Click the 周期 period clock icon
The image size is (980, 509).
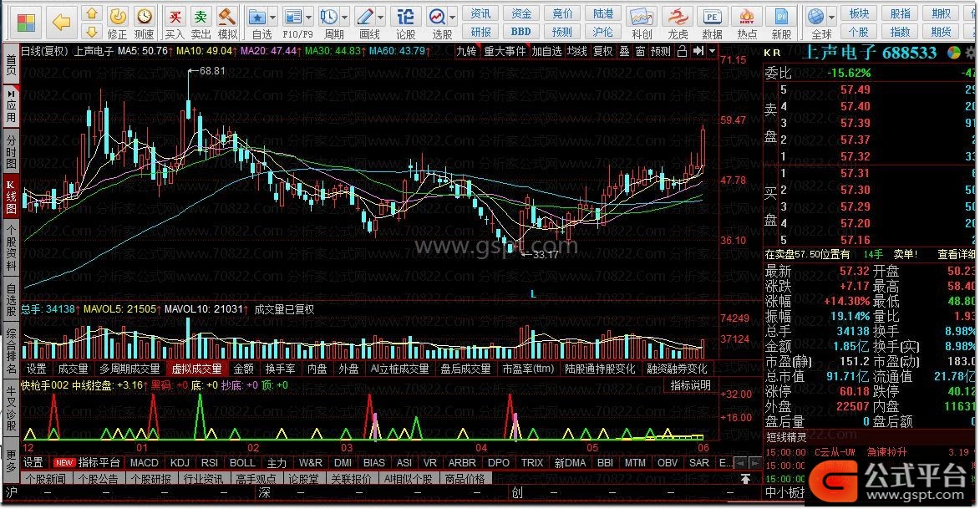tap(328, 17)
